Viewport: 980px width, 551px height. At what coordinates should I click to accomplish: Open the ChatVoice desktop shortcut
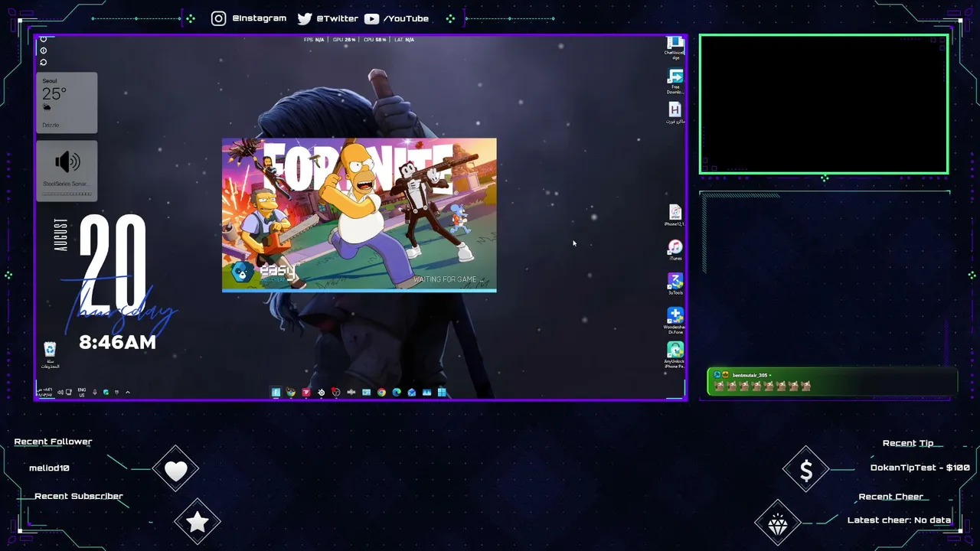675,47
